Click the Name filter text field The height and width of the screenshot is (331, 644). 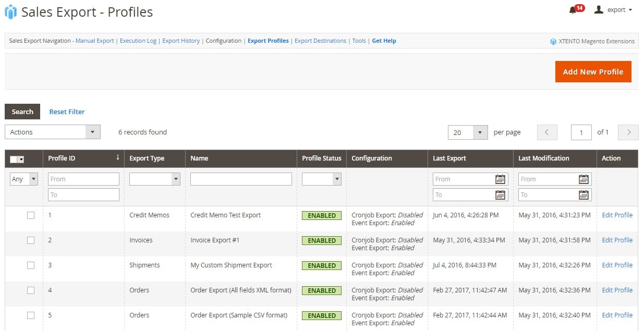pyautogui.click(x=241, y=179)
